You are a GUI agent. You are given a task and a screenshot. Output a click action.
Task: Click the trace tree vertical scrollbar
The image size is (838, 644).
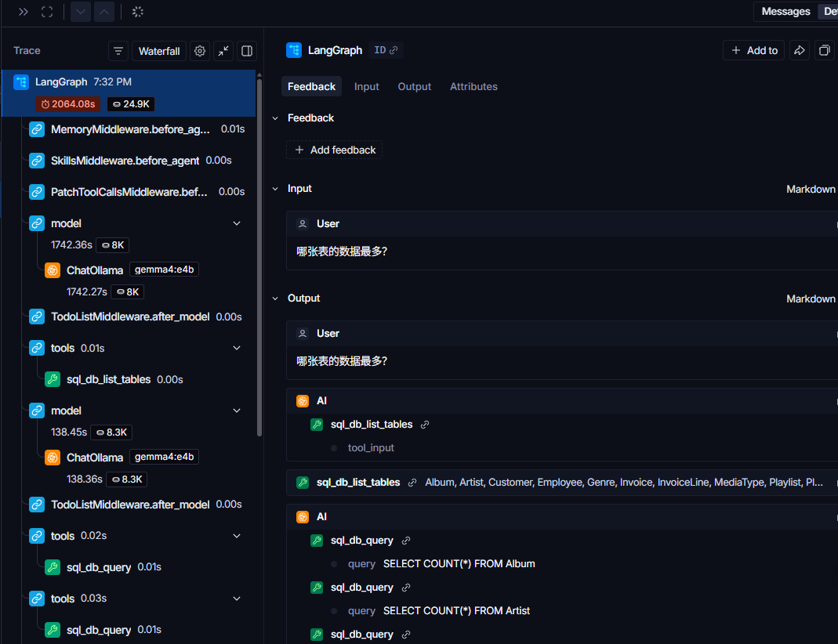pos(259,256)
